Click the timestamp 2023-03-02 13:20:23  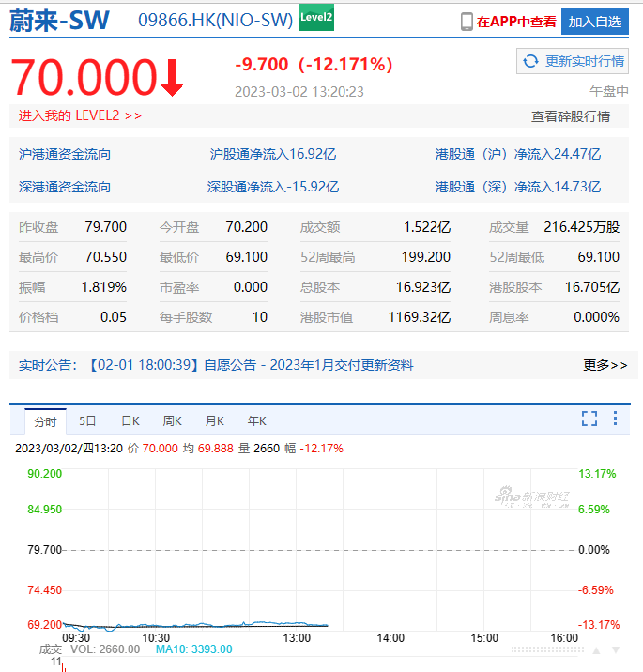click(299, 92)
